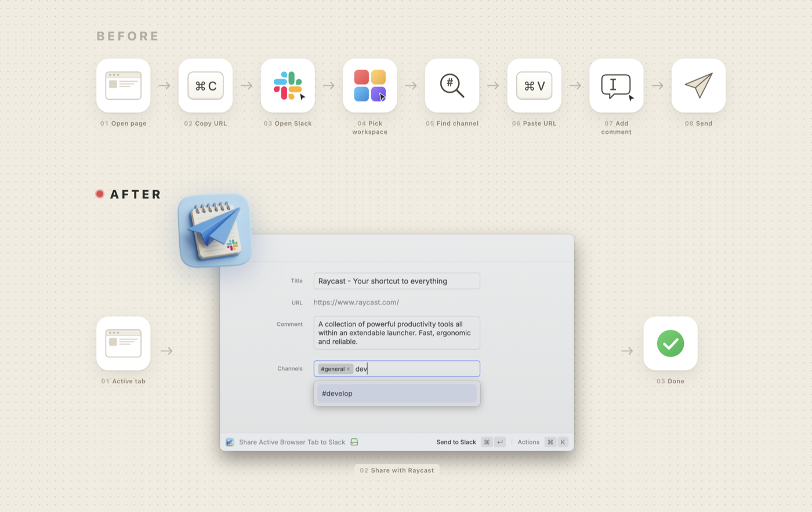Click the 03 Done label
This screenshot has height=512, width=812.
[670, 381]
